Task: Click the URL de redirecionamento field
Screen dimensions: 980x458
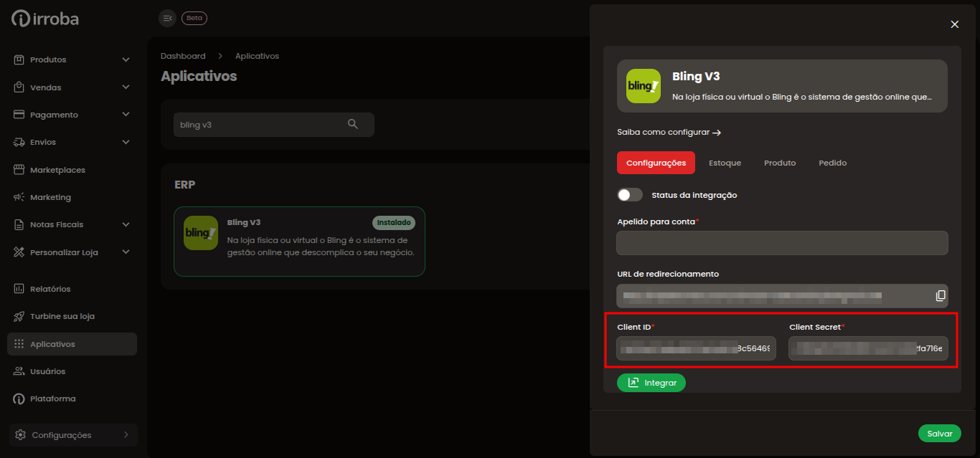Action: coord(782,295)
